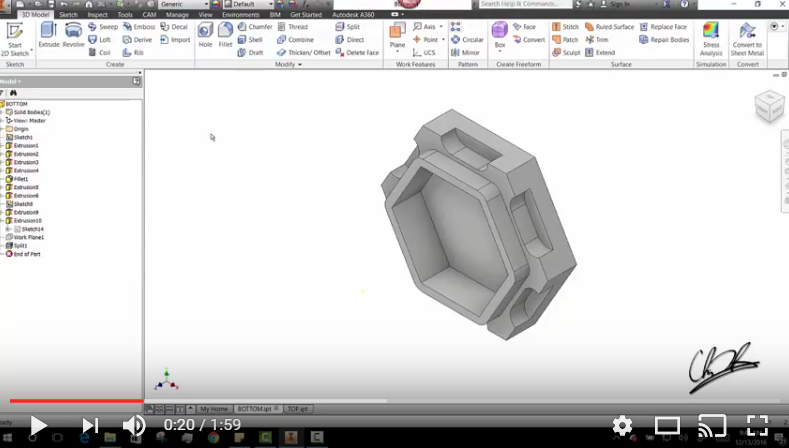
Task: Open the My Home document tab
Action: tap(214, 409)
